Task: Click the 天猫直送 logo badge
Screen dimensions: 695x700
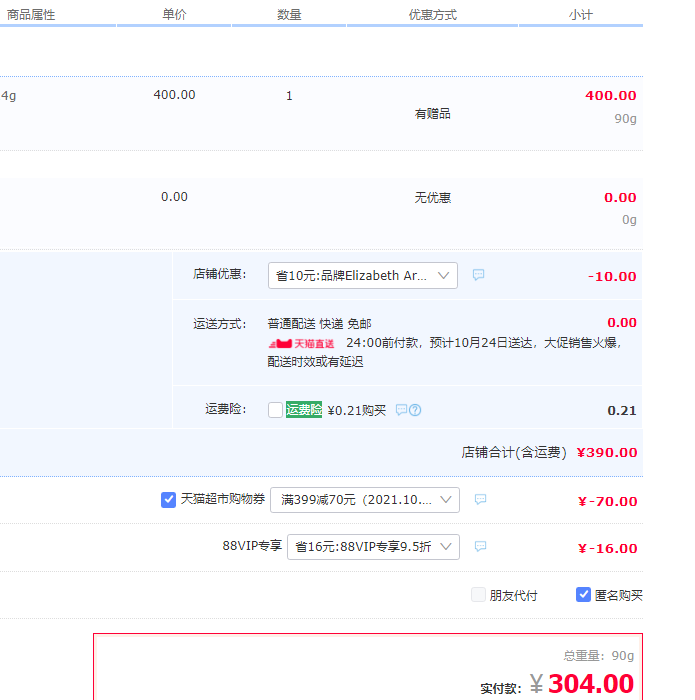Action: tap(301, 343)
